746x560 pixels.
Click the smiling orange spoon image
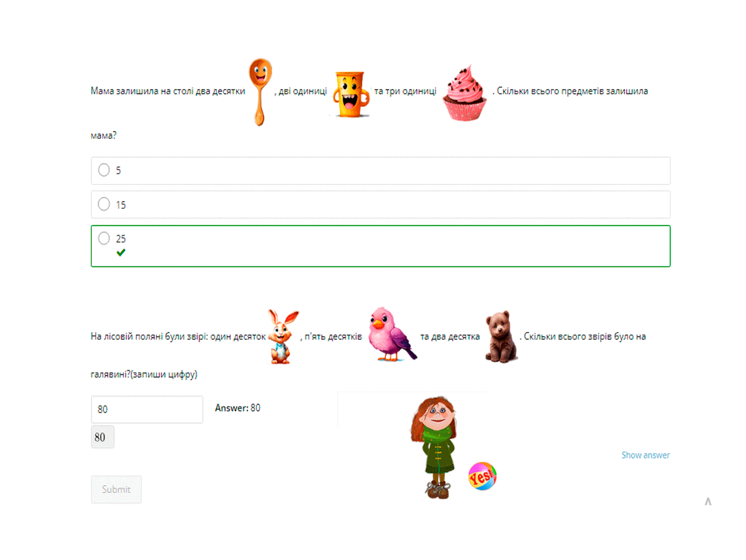260,92
